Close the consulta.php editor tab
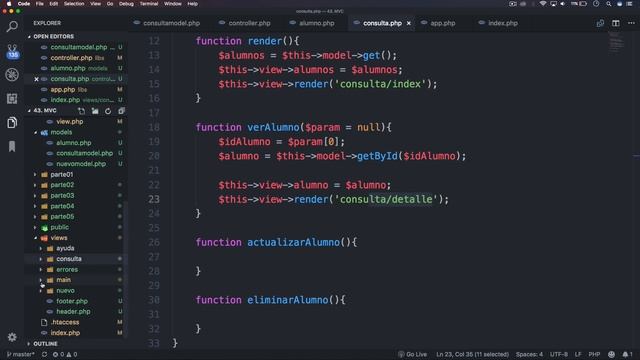This screenshot has height=360, width=640. click(409, 23)
